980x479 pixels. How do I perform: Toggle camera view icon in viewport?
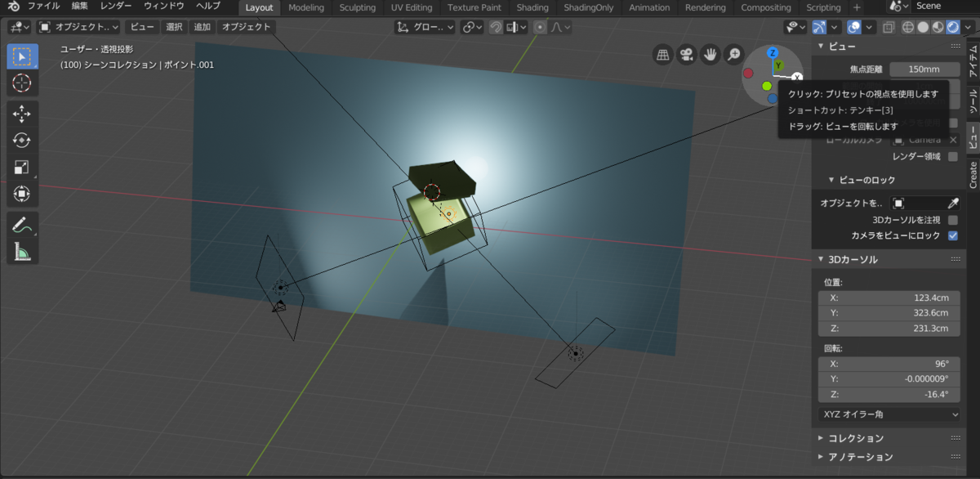click(688, 55)
